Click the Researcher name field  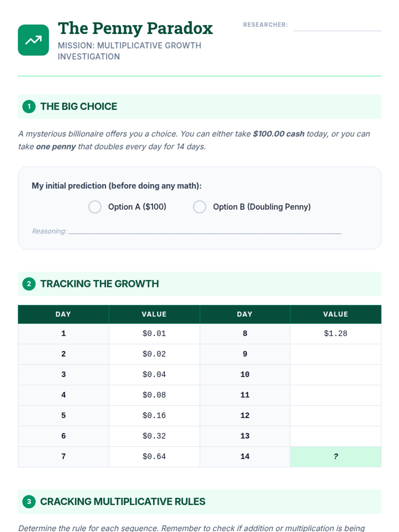(336, 26)
